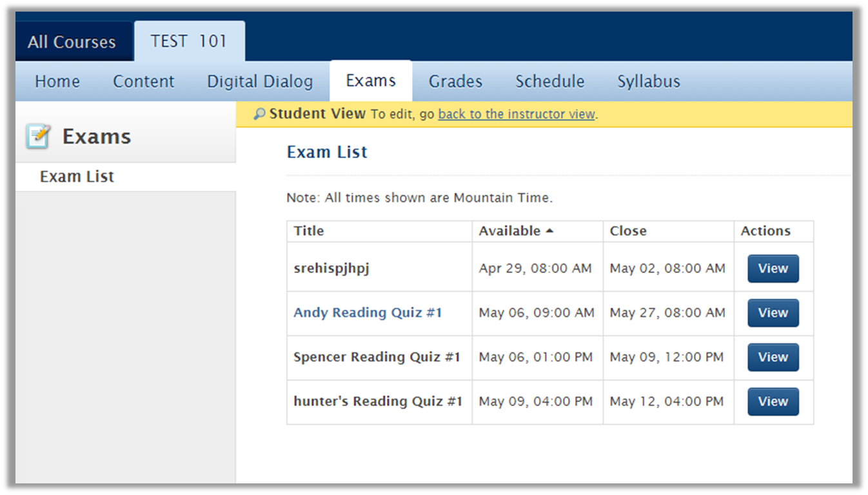View hunter's Reading Quiz #1
The image size is (868, 495).
pos(772,401)
